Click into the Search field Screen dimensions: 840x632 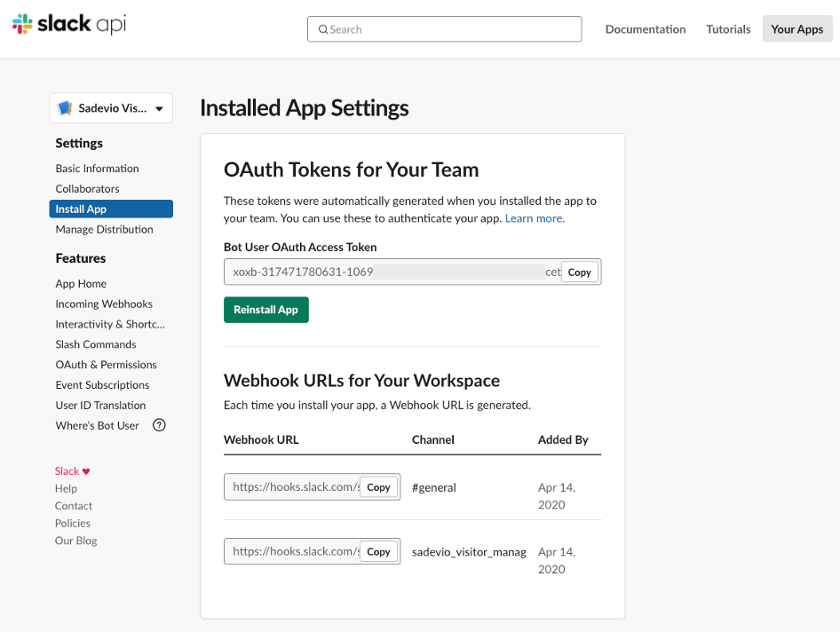point(445,29)
